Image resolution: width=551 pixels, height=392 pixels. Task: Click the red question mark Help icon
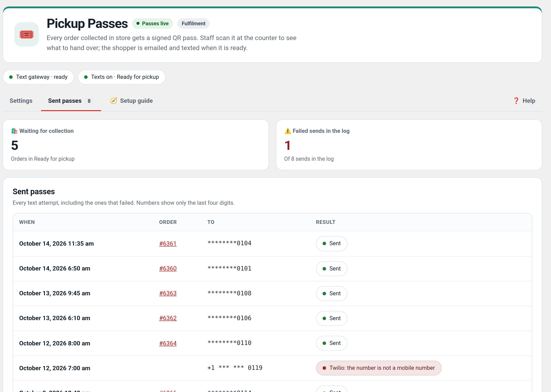point(516,101)
